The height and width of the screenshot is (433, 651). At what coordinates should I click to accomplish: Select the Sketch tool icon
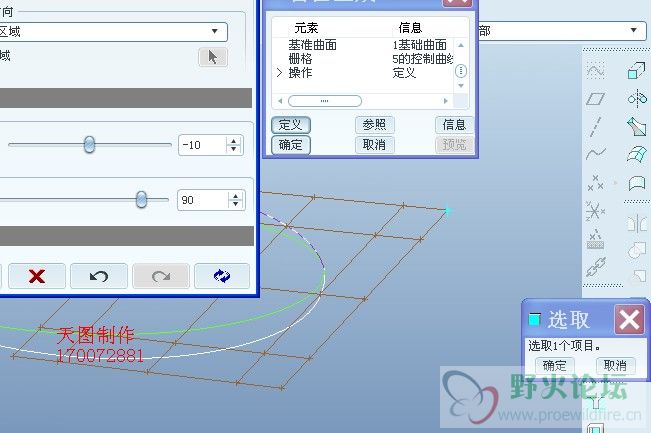(595, 71)
